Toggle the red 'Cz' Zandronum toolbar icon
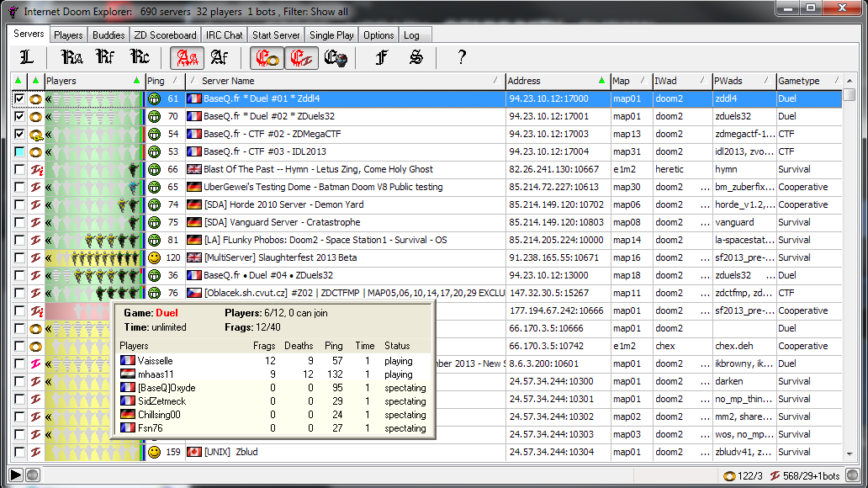Image resolution: width=868 pixels, height=488 pixels. (x=301, y=57)
